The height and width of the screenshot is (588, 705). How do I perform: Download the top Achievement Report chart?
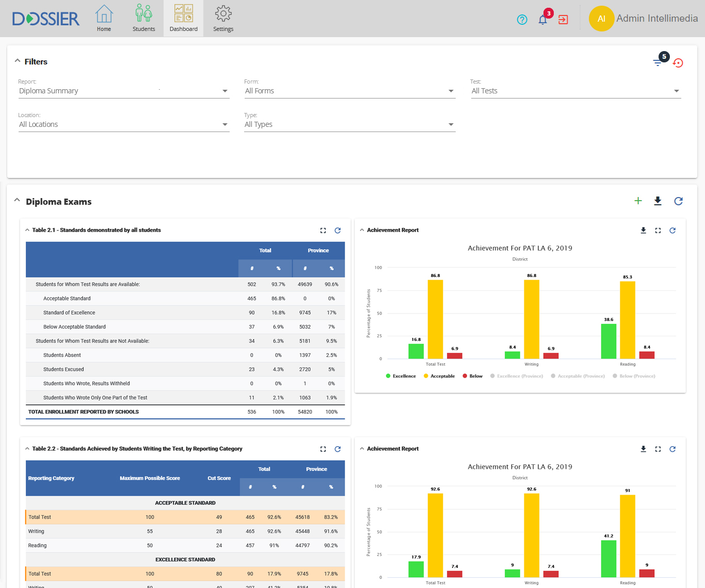tap(643, 231)
